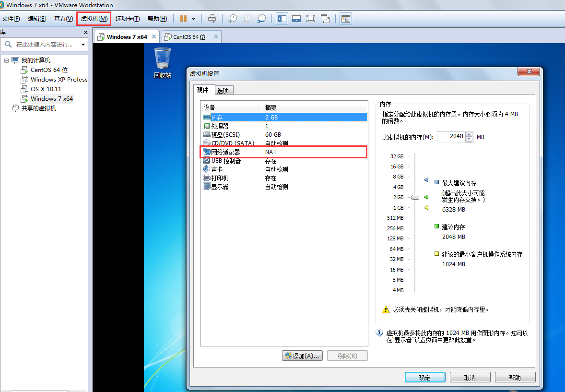The width and height of the screenshot is (565, 392).
Task: Select the USB 控制器 device row
Action: pyautogui.click(x=284, y=161)
